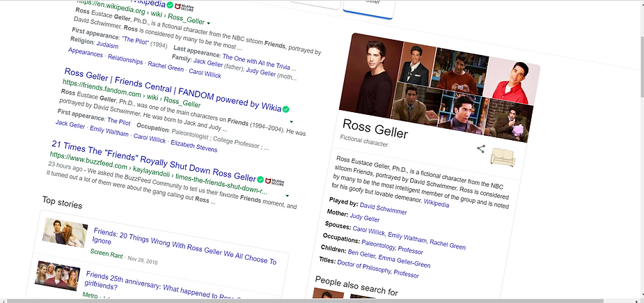Open 21 Times Friends Royally Shut Down result

click(x=154, y=162)
